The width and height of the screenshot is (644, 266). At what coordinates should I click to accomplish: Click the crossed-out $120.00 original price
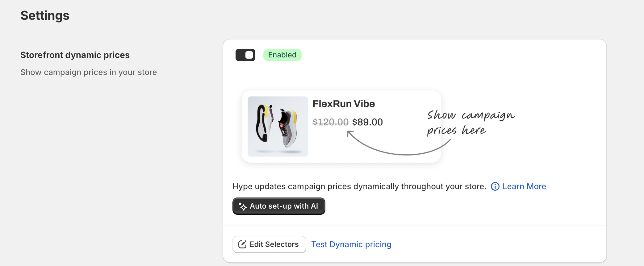pos(330,122)
